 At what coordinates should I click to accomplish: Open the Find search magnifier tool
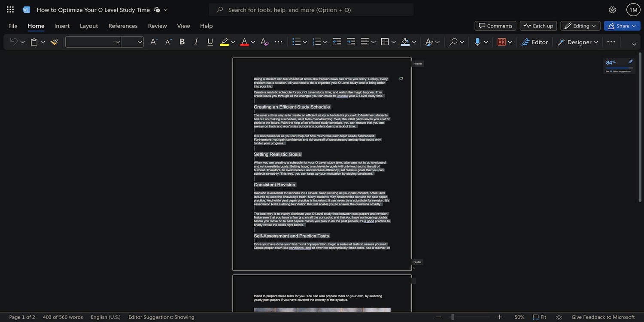(453, 42)
